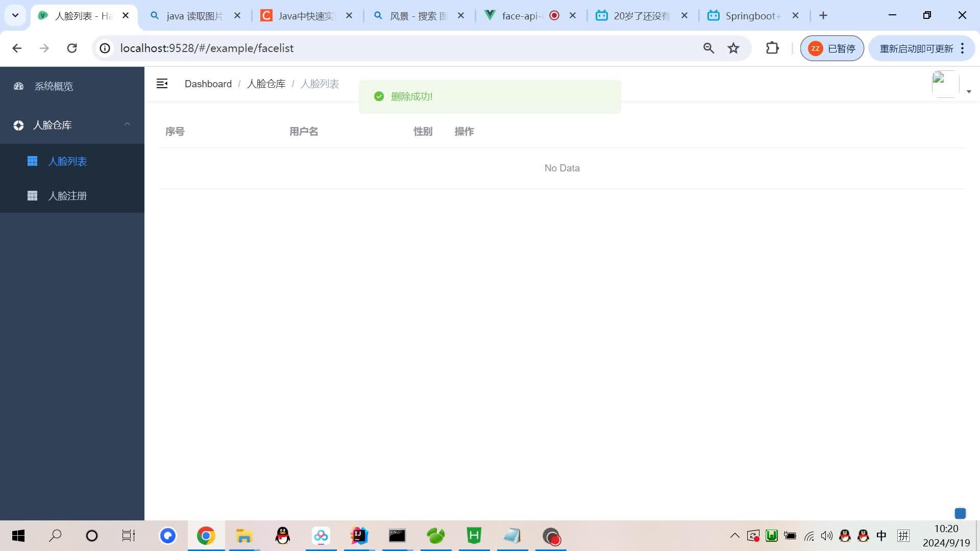Click the 重新启动即可更新 update button
980x551 pixels.
point(916,48)
